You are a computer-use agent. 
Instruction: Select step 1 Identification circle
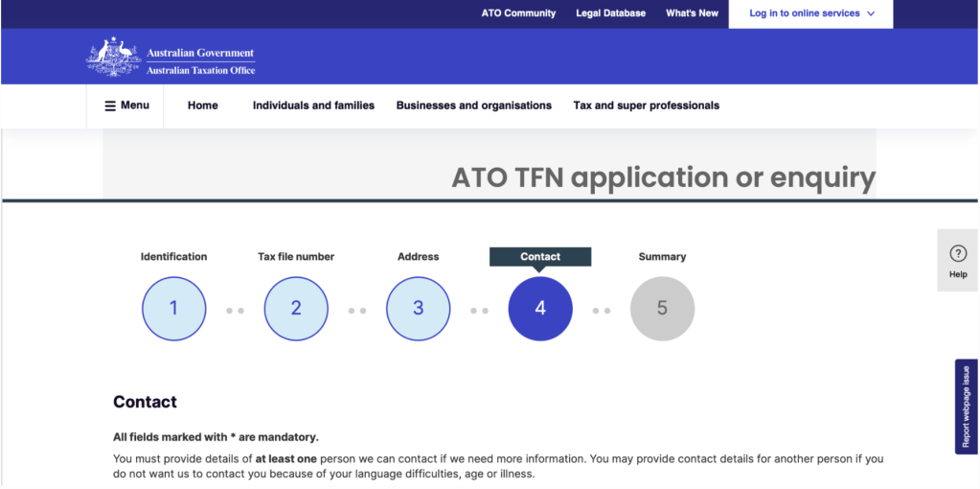click(173, 309)
